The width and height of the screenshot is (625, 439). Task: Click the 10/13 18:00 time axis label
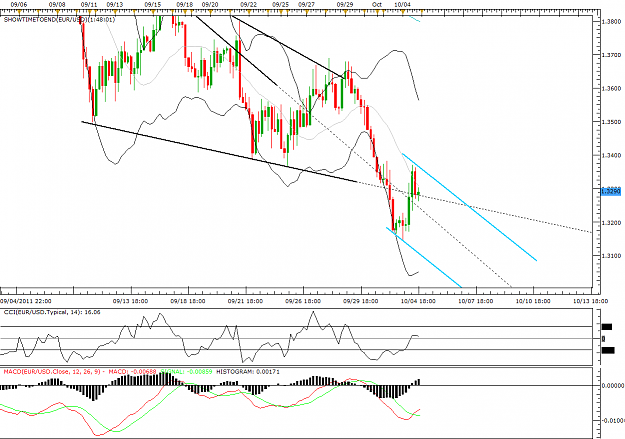(590, 301)
